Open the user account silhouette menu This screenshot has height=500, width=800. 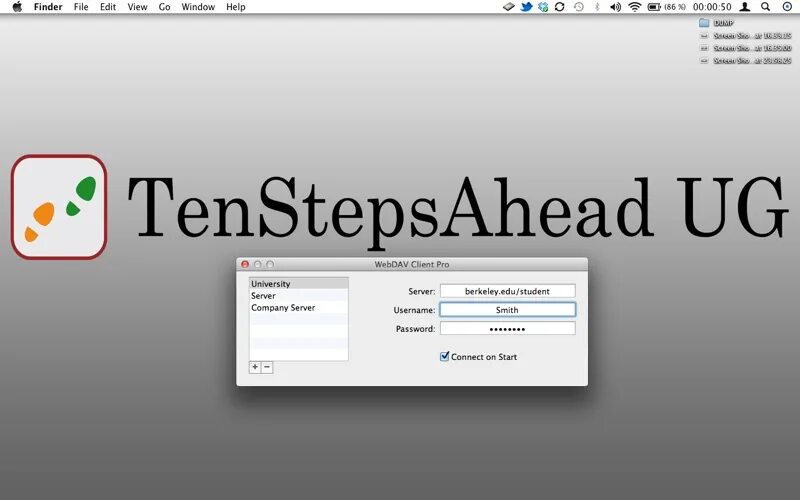745,7
